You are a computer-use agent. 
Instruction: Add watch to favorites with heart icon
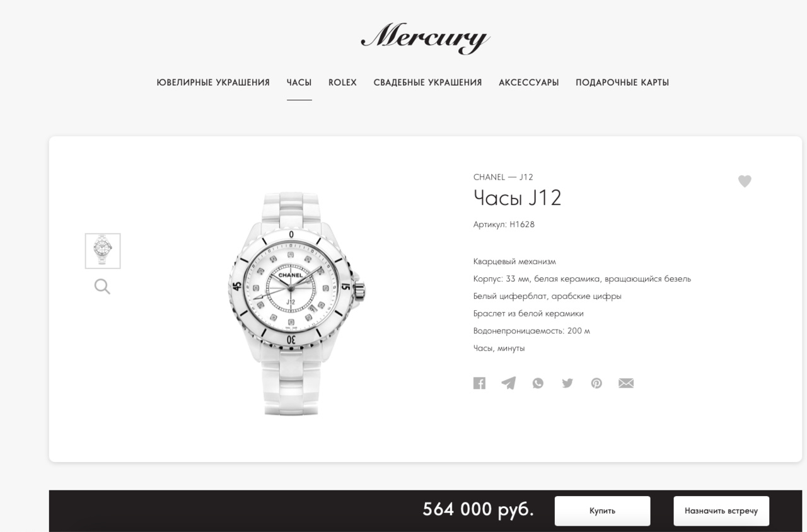pos(745,181)
